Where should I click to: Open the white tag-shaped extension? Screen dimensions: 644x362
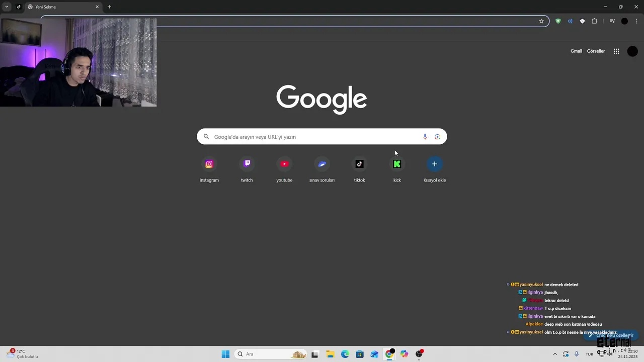pyautogui.click(x=582, y=21)
